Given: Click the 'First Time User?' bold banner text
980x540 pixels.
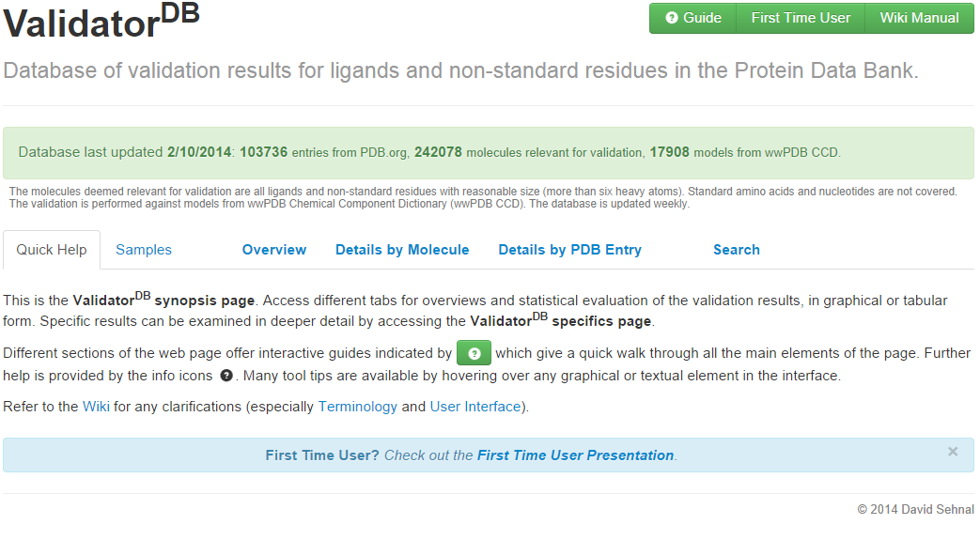Looking at the screenshot, I should 322,455.
